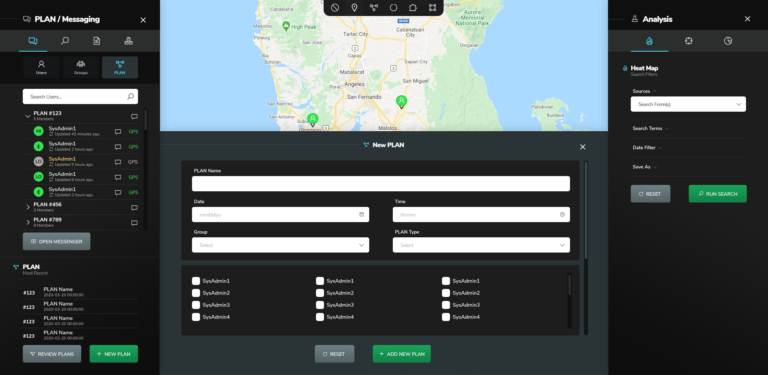Click RESET in the New PLAN dialog
The image size is (768, 375).
point(334,354)
